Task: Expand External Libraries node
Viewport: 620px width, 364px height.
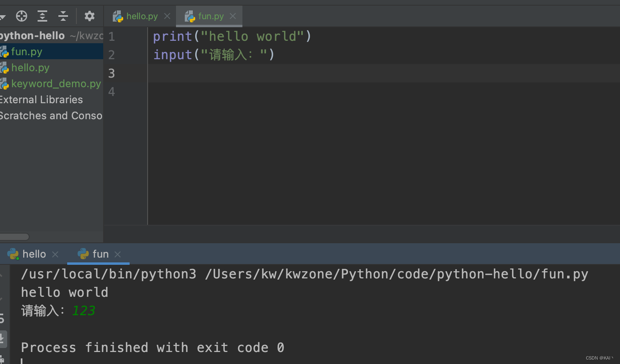Action: pyautogui.click(x=52, y=100)
